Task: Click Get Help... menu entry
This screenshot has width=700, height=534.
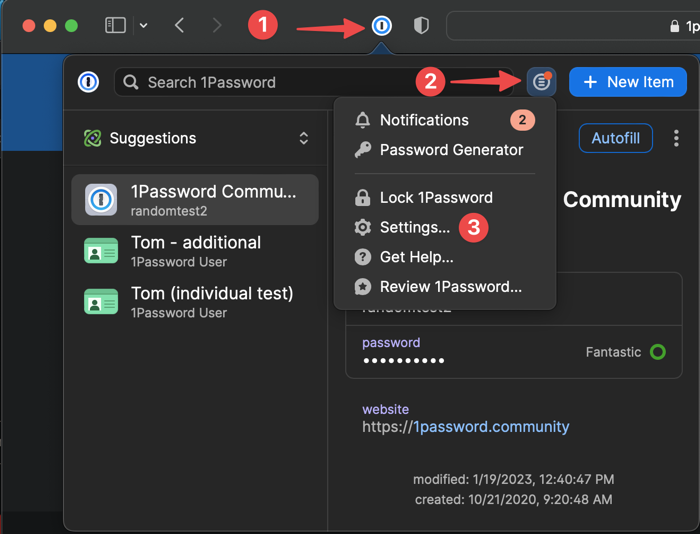Action: coord(416,257)
